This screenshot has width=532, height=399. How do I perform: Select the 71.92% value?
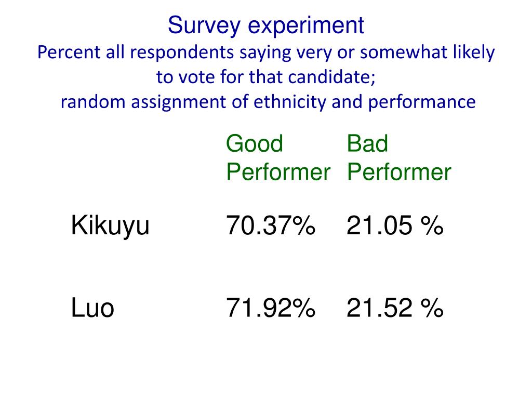point(271,308)
